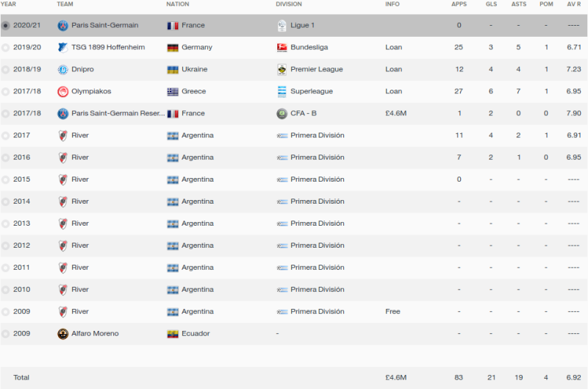Viewport: 588px width, 389px height.
Task: Click the TSG 1899 Hoffenheim club badge
Action: 62,48
